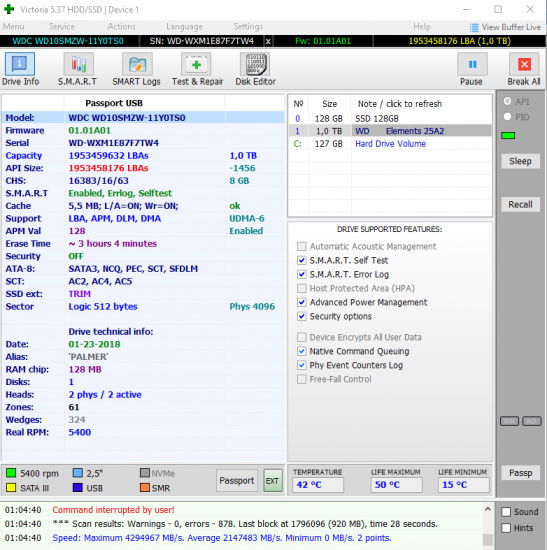Select device 1 WD Elements 25A2 row
Image resolution: width=547 pixels, height=550 pixels.
[x=390, y=131]
